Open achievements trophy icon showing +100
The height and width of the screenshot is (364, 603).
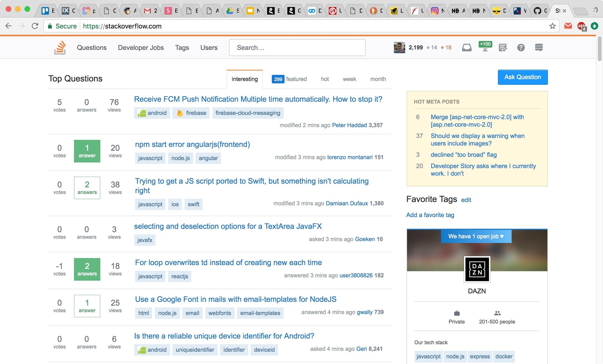click(x=485, y=47)
